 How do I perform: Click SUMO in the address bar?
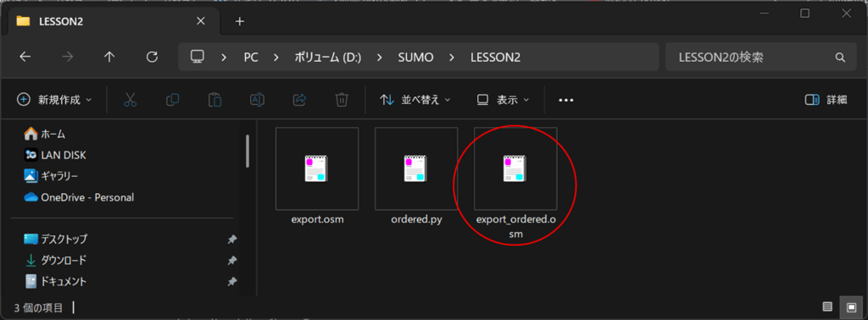[x=415, y=58]
